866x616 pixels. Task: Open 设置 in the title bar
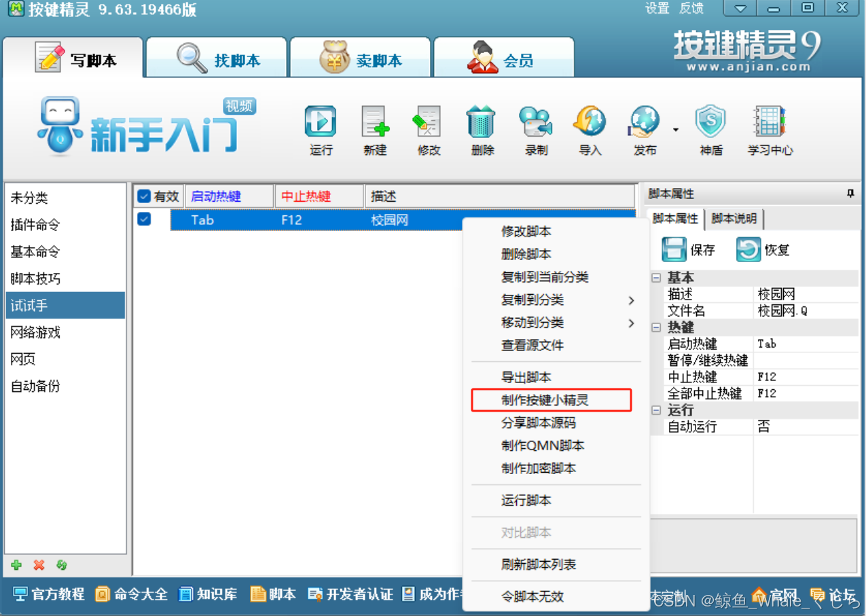click(x=657, y=8)
